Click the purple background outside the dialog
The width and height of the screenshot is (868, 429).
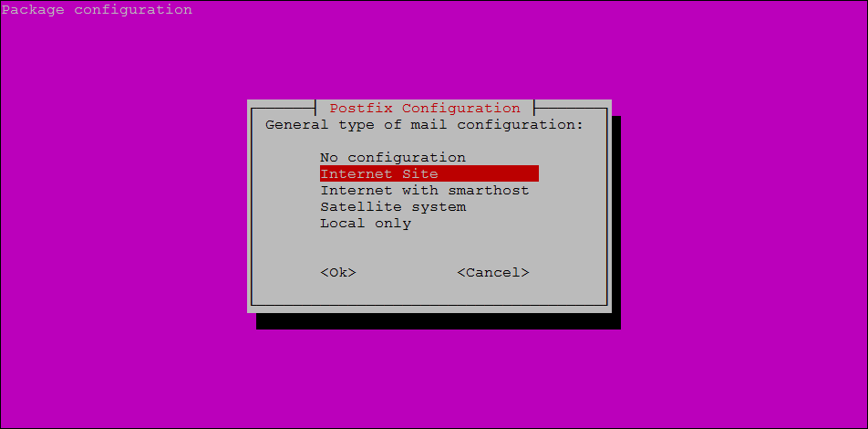coord(122,222)
